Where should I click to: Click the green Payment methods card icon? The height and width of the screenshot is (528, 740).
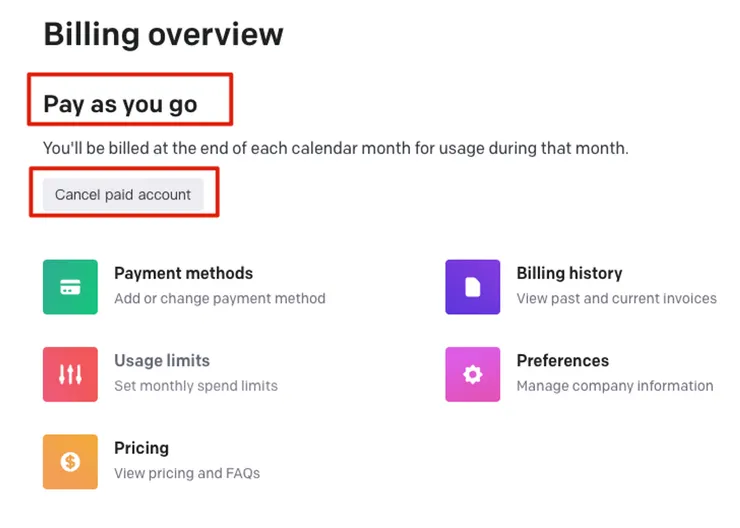click(x=70, y=287)
